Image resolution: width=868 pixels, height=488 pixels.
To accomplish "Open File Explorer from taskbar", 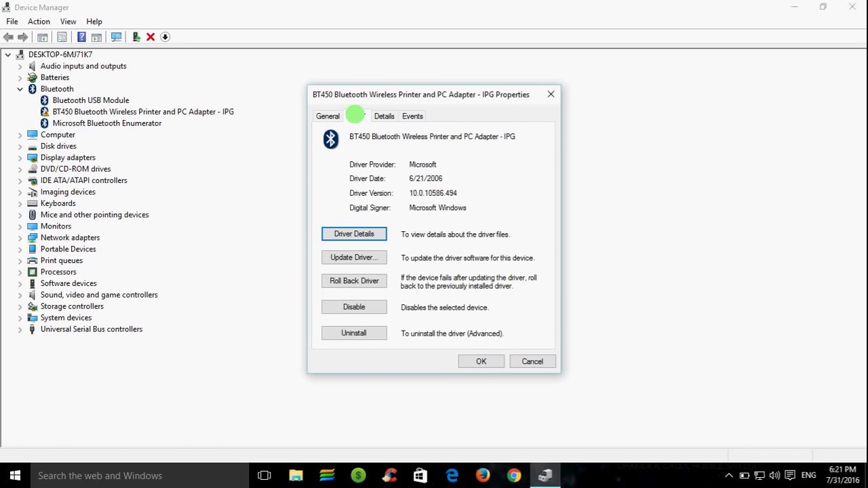I will point(296,475).
